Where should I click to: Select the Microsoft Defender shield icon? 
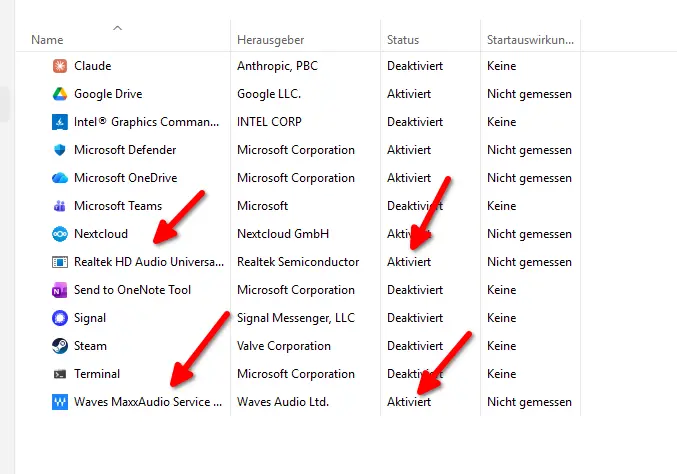(x=59, y=150)
